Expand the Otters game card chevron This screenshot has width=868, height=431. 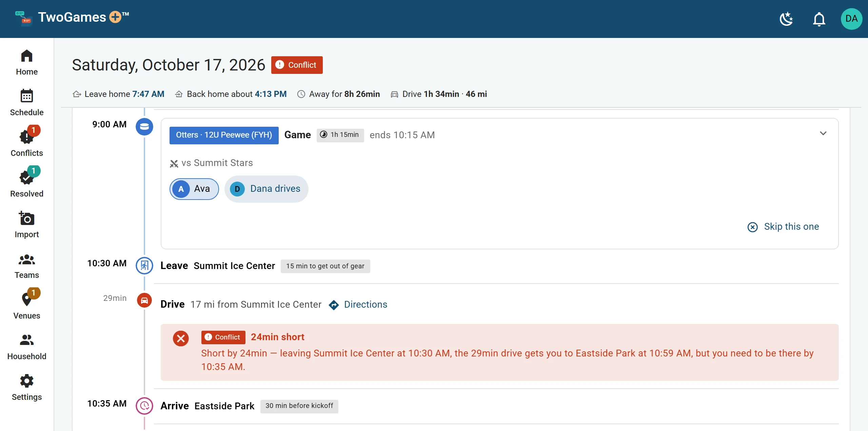point(823,134)
